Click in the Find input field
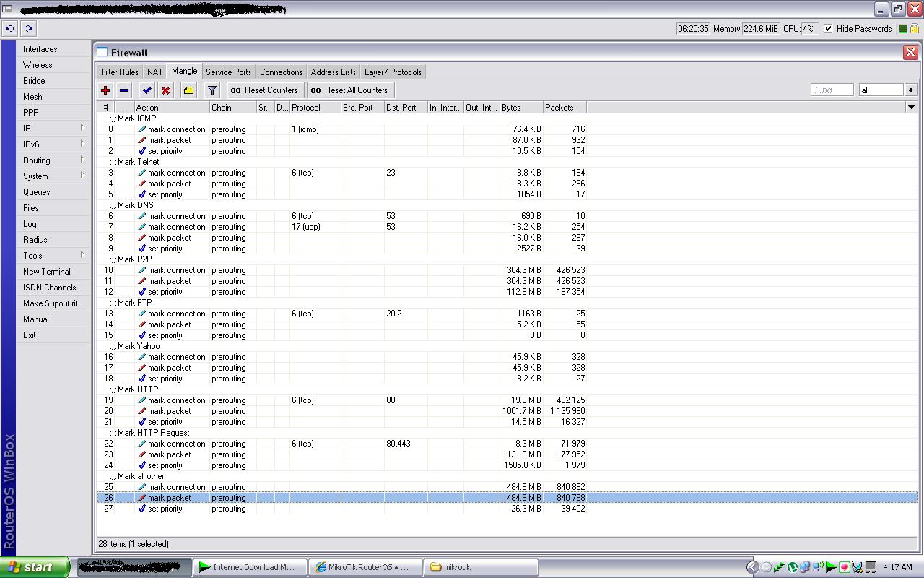The width and height of the screenshot is (924, 578). (832, 90)
